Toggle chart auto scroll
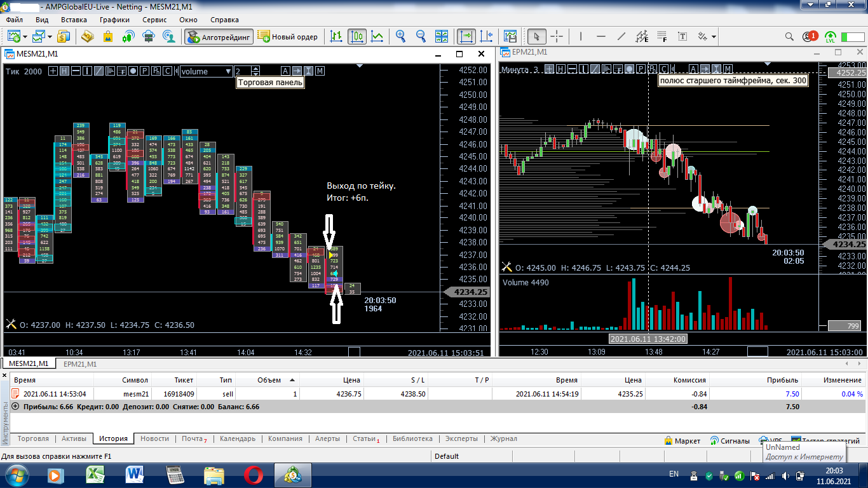The image size is (868, 488). point(466,36)
